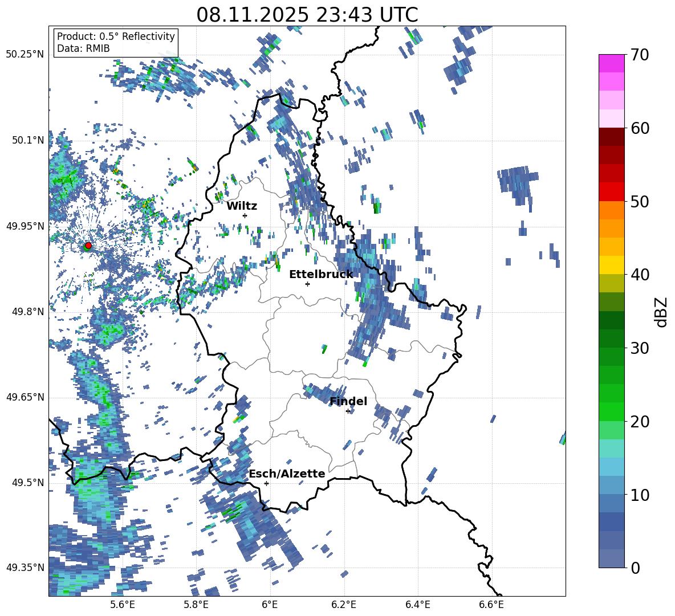Click the 49.5°N latitude label
The width and height of the screenshot is (675, 616).
28,483
